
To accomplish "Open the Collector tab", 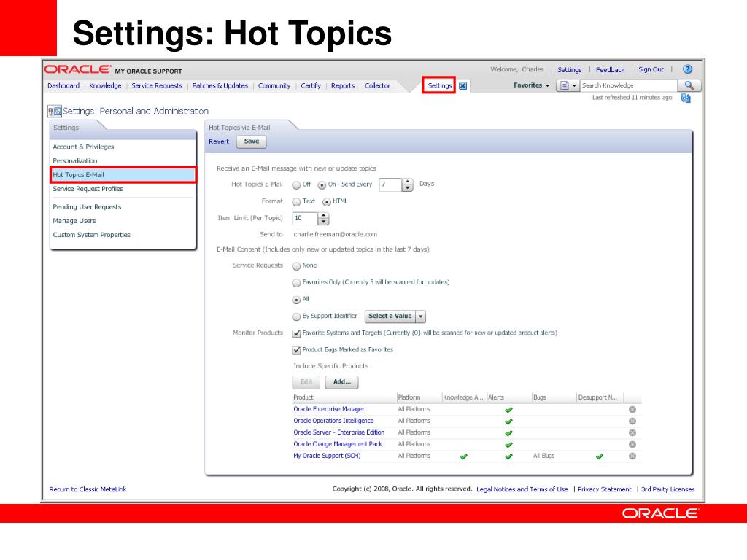I will click(x=377, y=86).
